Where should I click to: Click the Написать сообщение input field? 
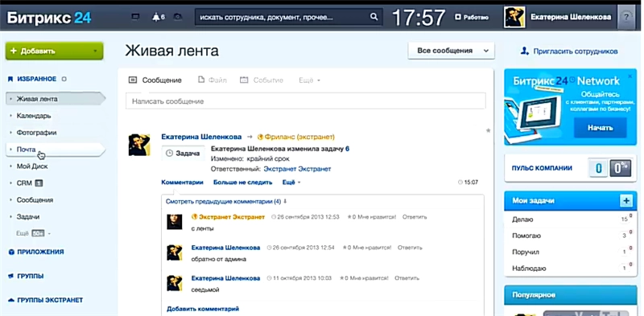pos(306,101)
